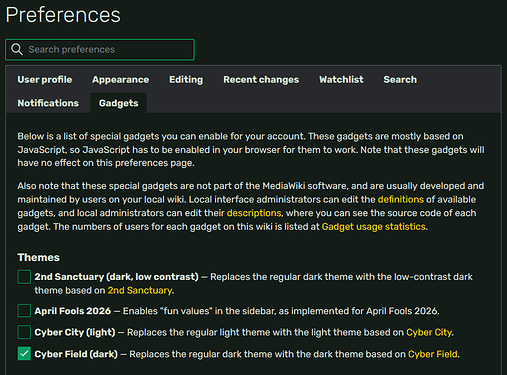
Task: Click the Themes section heading
Action: click(x=39, y=257)
